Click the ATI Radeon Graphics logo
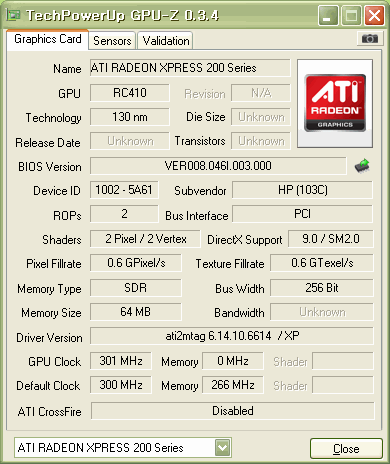 (x=335, y=103)
